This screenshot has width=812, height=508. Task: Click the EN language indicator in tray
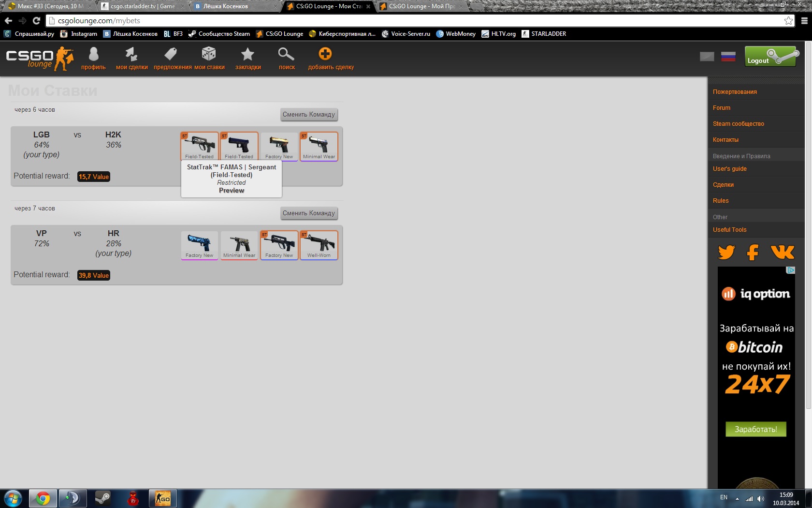[x=724, y=497]
